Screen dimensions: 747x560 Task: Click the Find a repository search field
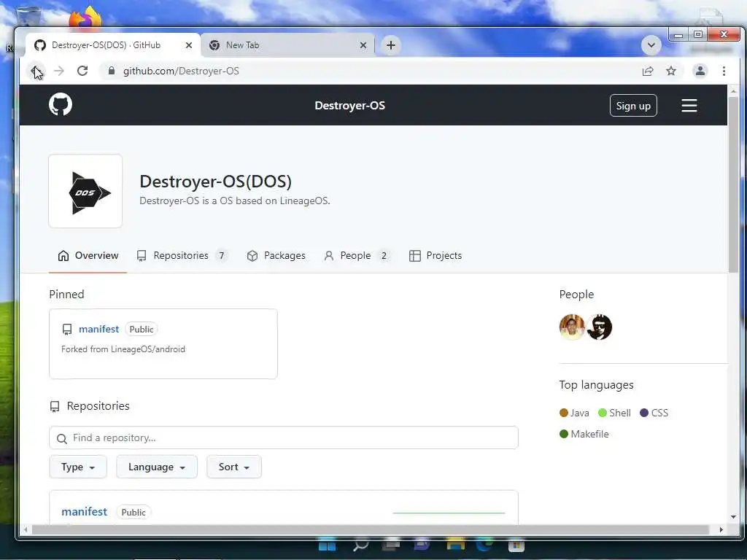click(x=284, y=437)
